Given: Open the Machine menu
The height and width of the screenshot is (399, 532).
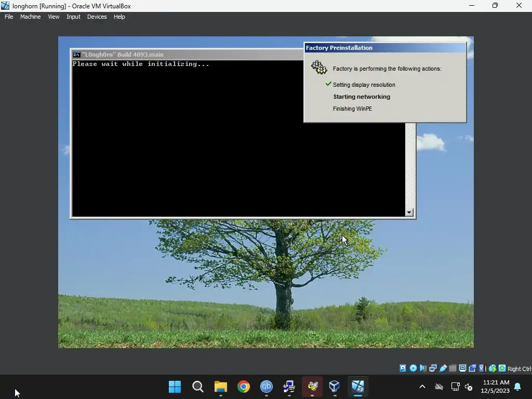Looking at the screenshot, I should pos(30,17).
